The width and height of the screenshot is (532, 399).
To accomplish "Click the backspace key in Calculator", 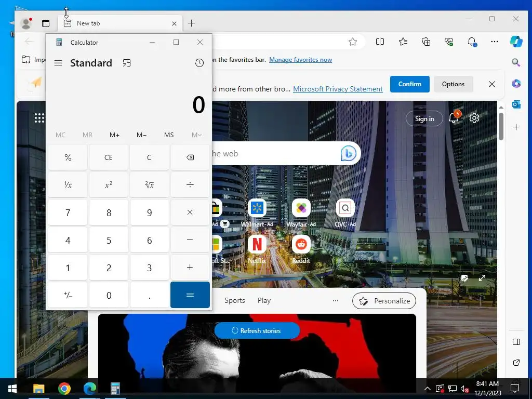I will coord(190,157).
